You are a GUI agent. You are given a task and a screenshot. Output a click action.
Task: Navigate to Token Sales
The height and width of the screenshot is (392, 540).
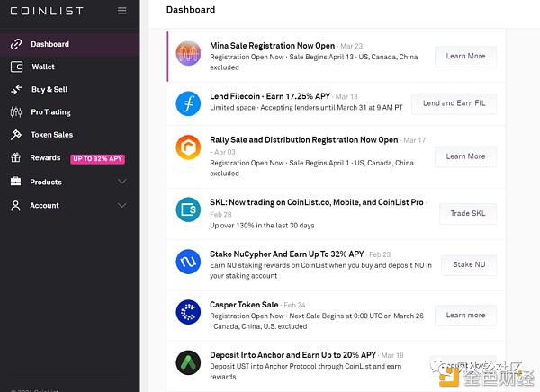coord(52,135)
